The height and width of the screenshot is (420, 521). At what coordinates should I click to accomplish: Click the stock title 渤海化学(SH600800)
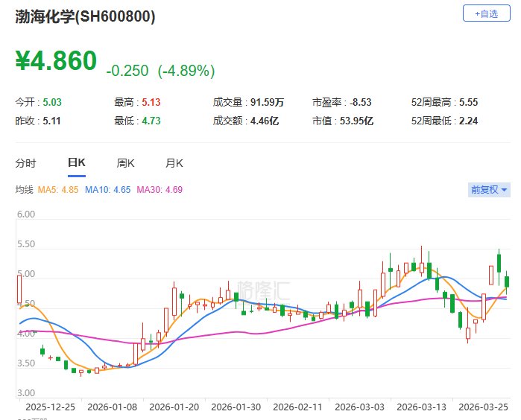pyautogui.click(x=85, y=16)
